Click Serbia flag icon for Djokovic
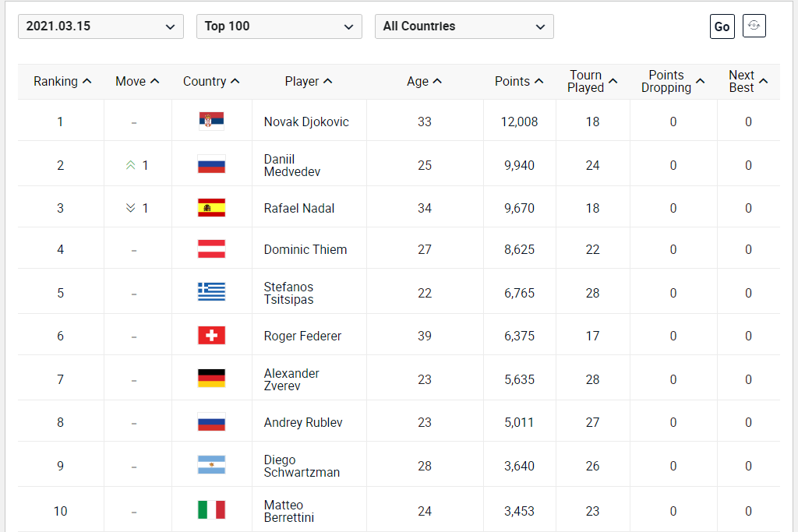The height and width of the screenshot is (532, 798). (x=211, y=121)
